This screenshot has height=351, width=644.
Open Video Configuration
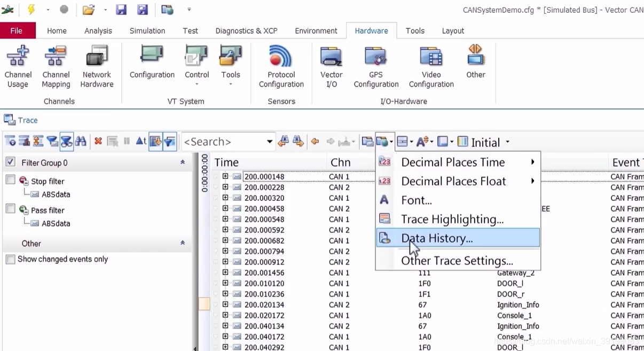[431, 67]
